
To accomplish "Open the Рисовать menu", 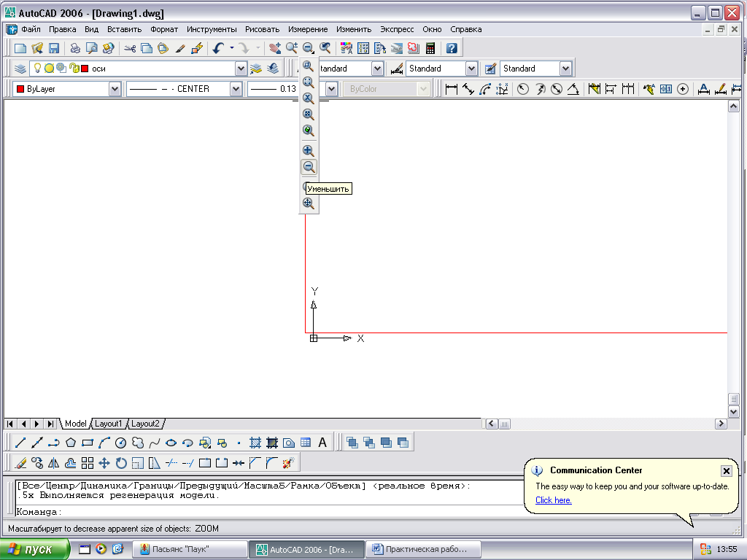I will coord(262,29).
